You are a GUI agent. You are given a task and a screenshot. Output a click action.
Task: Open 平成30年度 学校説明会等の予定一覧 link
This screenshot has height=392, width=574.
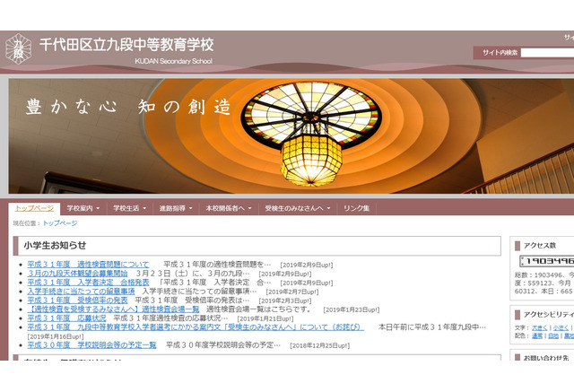(91, 344)
